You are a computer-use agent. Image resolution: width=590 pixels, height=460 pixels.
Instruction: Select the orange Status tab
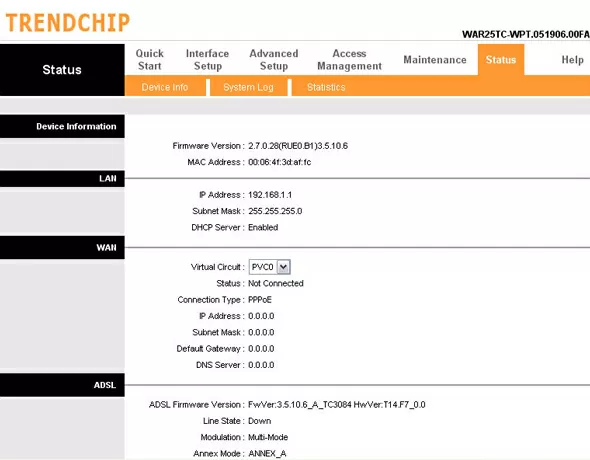click(501, 60)
